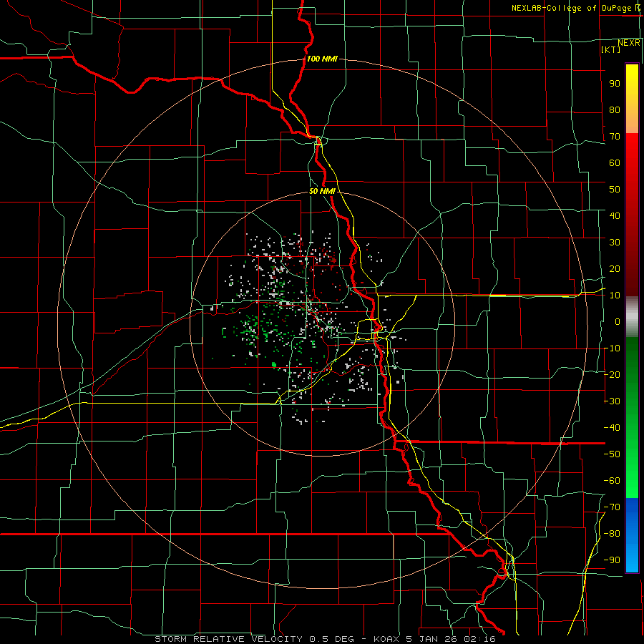Click the -40 value on velocity scale
This screenshot has width=644, height=644.
pyautogui.click(x=612, y=428)
